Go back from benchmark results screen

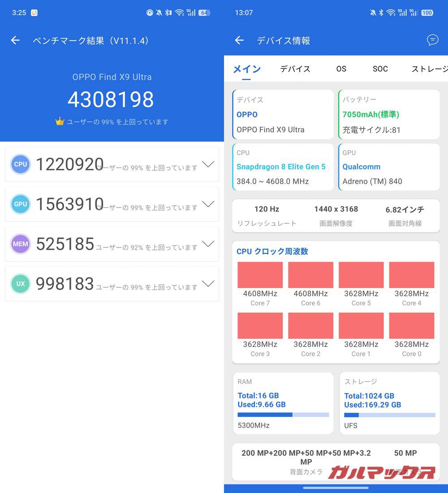(x=15, y=40)
